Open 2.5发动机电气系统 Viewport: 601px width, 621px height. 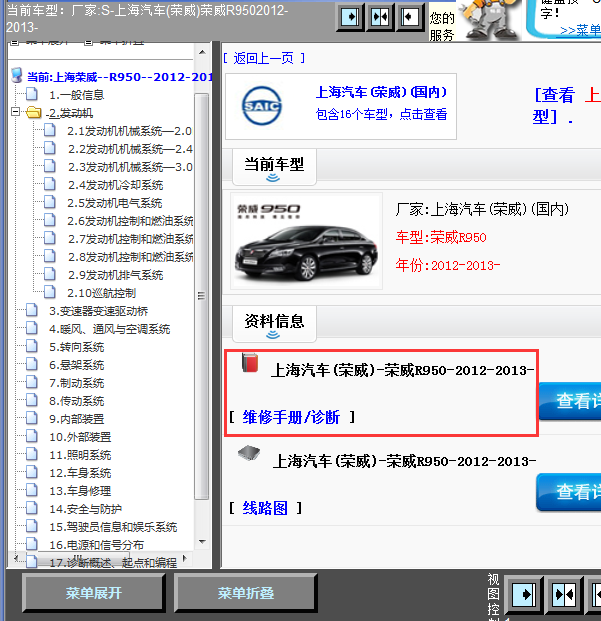[x=114, y=203]
